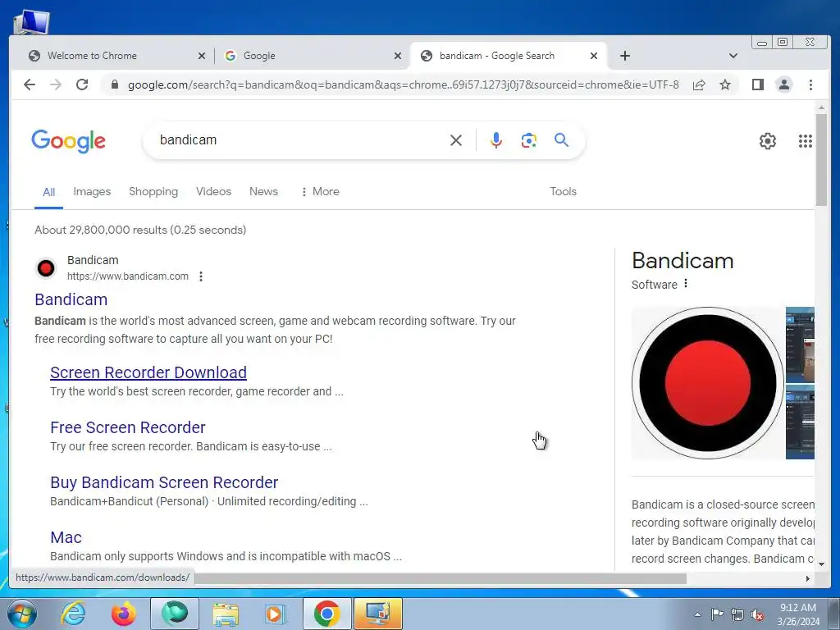The height and width of the screenshot is (630, 840).
Task: Open Windows Media Player from taskbar
Action: pyautogui.click(x=276, y=614)
